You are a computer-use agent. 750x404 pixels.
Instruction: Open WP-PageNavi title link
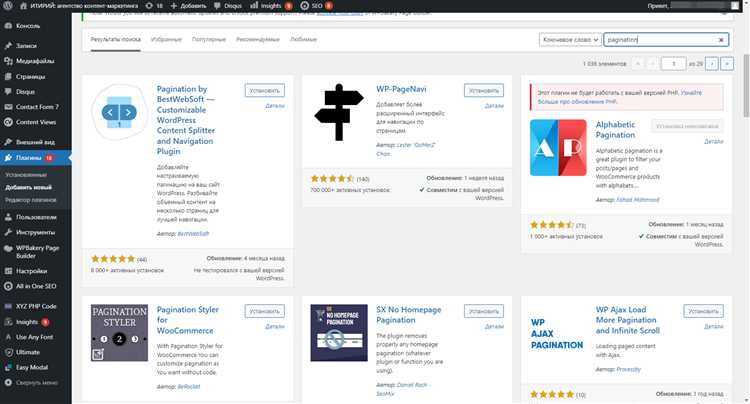click(x=401, y=89)
